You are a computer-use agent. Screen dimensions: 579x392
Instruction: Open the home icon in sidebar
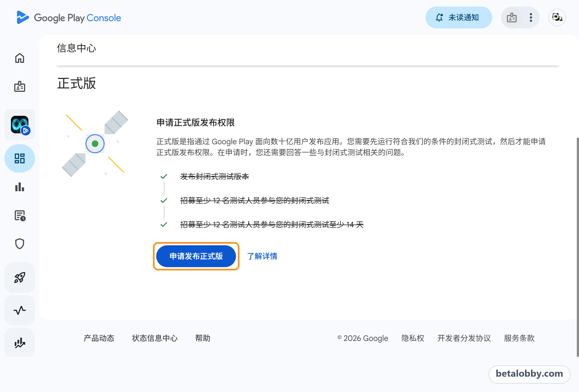pos(20,58)
